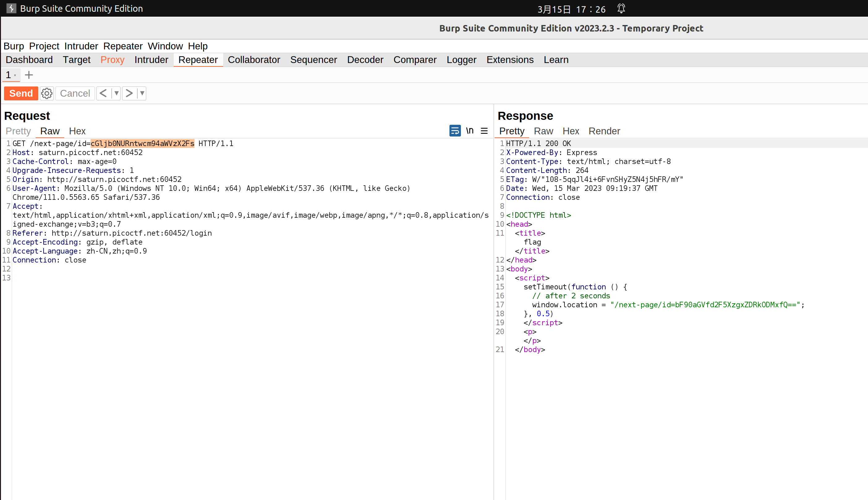This screenshot has height=500, width=868.
Task: Click the window.location next-page URL string
Action: [705, 305]
